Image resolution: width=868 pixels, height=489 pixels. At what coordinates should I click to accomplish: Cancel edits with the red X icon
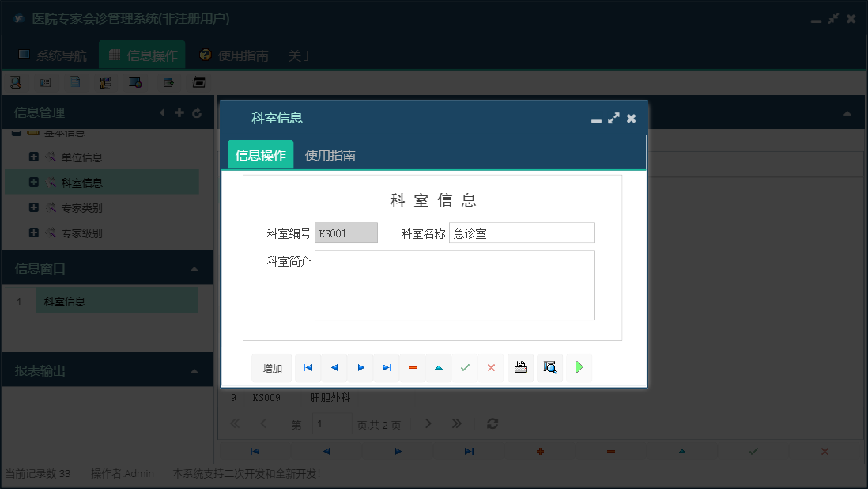click(x=491, y=367)
